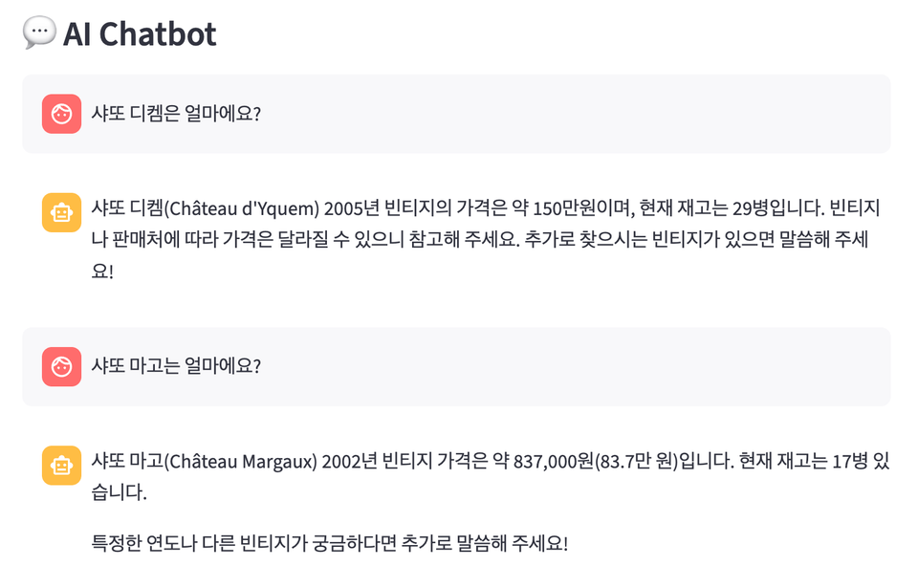Click the robot avatar beside the 샤또 마고 answer
Screen dimensions: 918x588
point(61,465)
